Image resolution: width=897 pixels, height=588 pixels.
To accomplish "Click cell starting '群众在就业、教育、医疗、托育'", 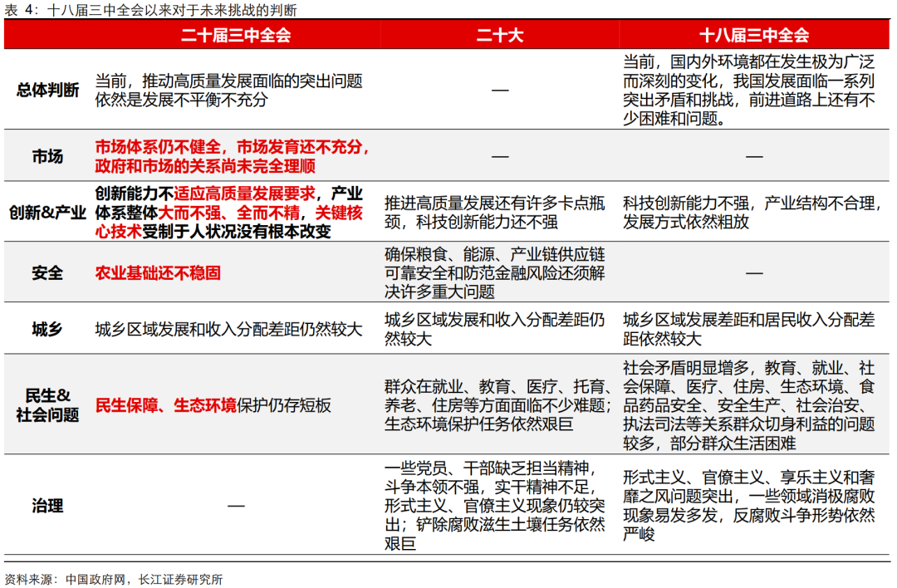I will pyautogui.click(x=498, y=405).
